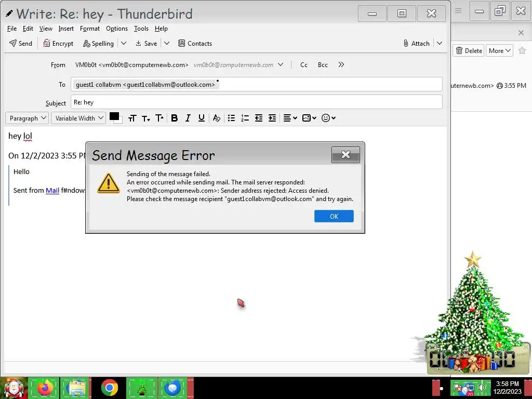Image resolution: width=532 pixels, height=399 pixels.
Task: Open the Format menu
Action: click(x=90, y=29)
